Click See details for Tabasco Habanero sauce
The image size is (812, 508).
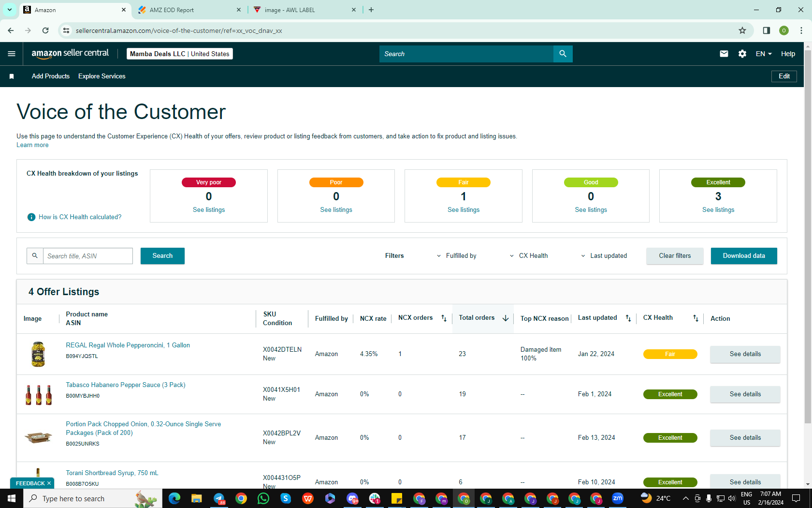click(x=745, y=394)
